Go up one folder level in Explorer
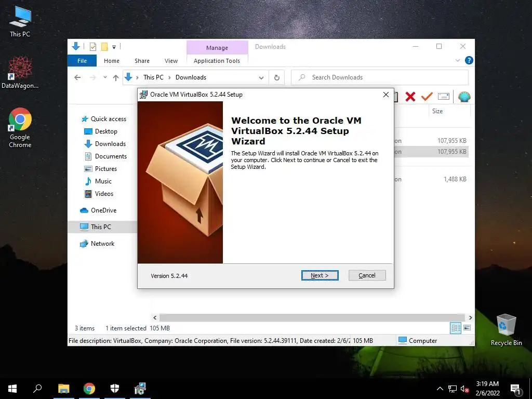The height and width of the screenshot is (399, 532). 116,78
